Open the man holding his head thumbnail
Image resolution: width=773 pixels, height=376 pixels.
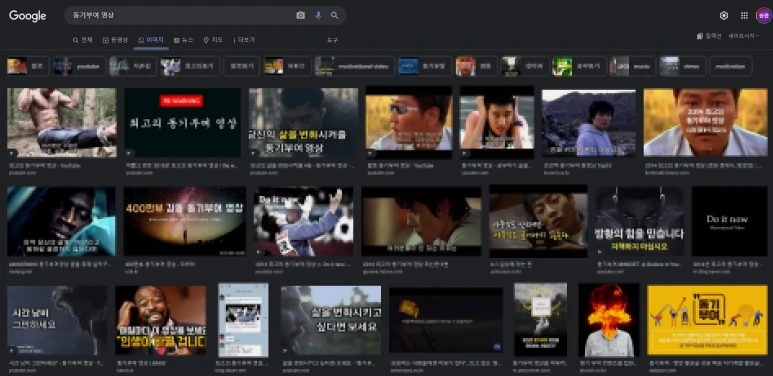(497, 123)
